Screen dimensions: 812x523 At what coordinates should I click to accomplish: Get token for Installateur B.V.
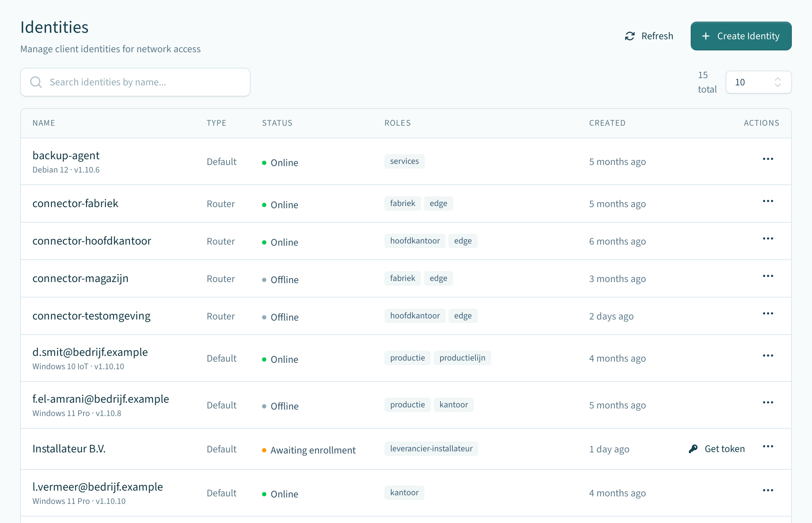pos(717,449)
